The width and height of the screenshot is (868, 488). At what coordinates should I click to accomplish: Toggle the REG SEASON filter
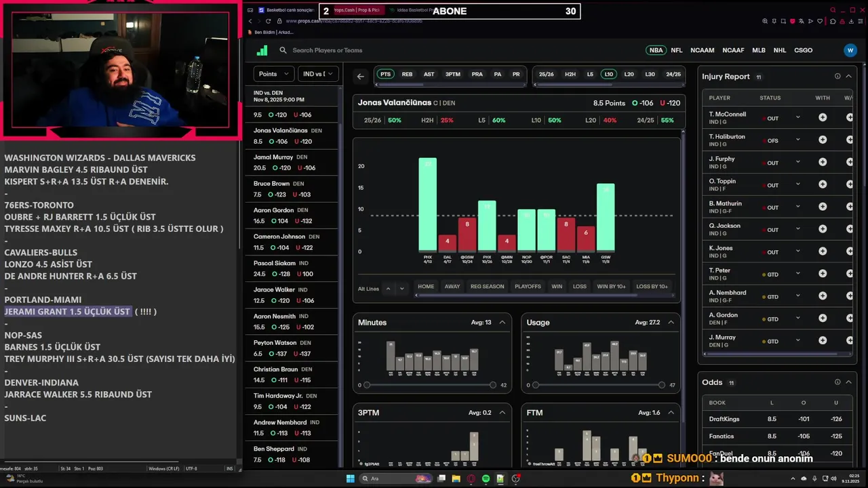coord(488,287)
